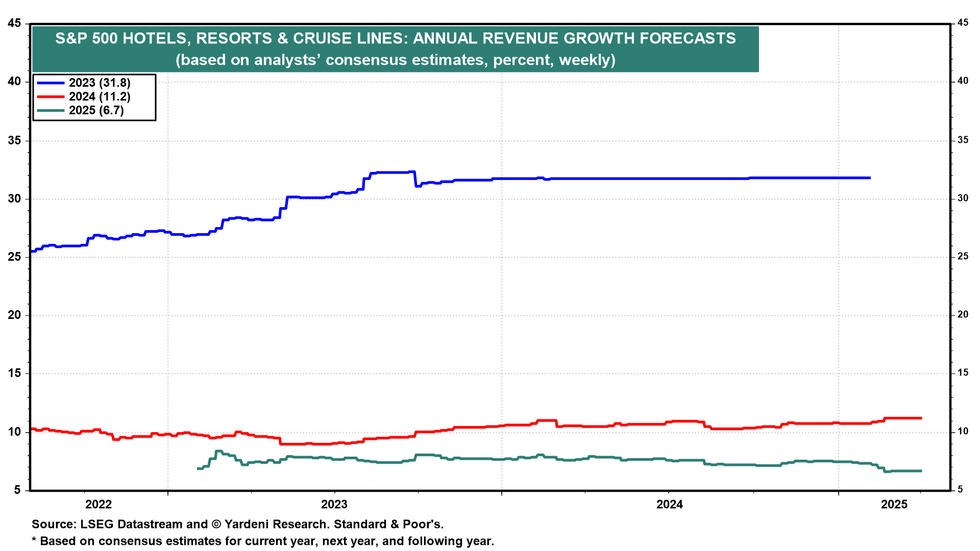Select the 2024 (11.2) legend label
Image resolution: width=980 pixels, height=551 pixels.
click(x=100, y=97)
